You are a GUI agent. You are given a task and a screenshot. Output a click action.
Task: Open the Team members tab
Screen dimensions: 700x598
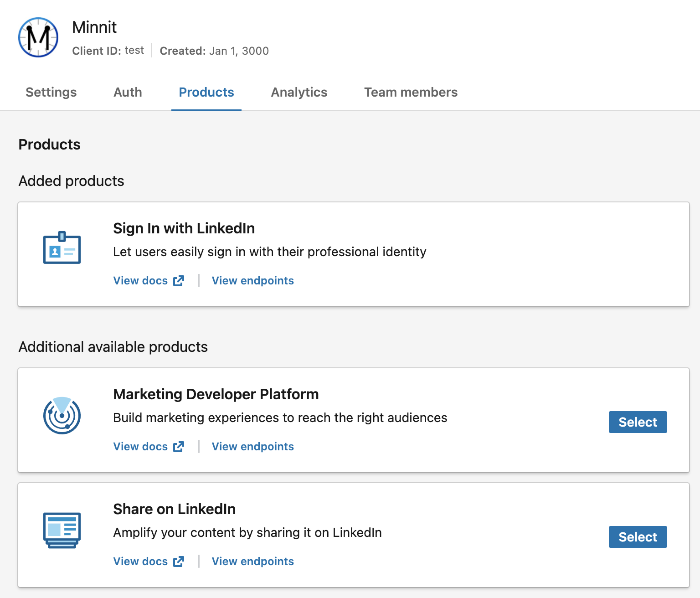coord(410,92)
